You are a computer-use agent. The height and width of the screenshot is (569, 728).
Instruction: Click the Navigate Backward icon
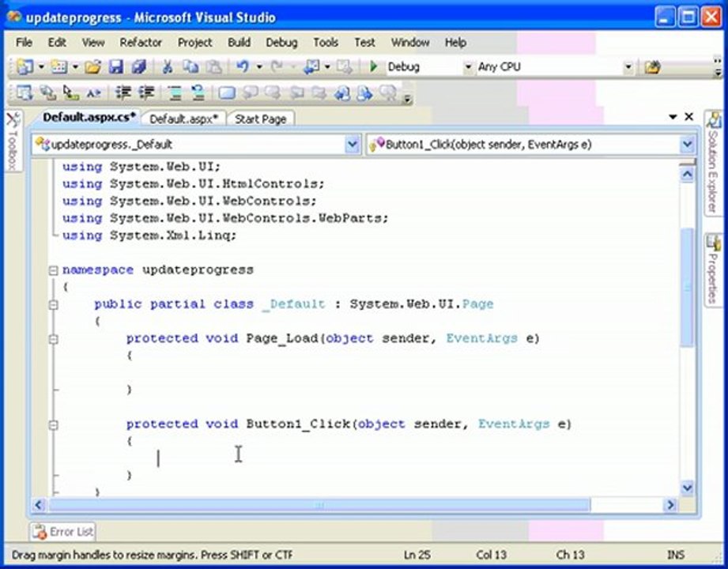[x=311, y=67]
